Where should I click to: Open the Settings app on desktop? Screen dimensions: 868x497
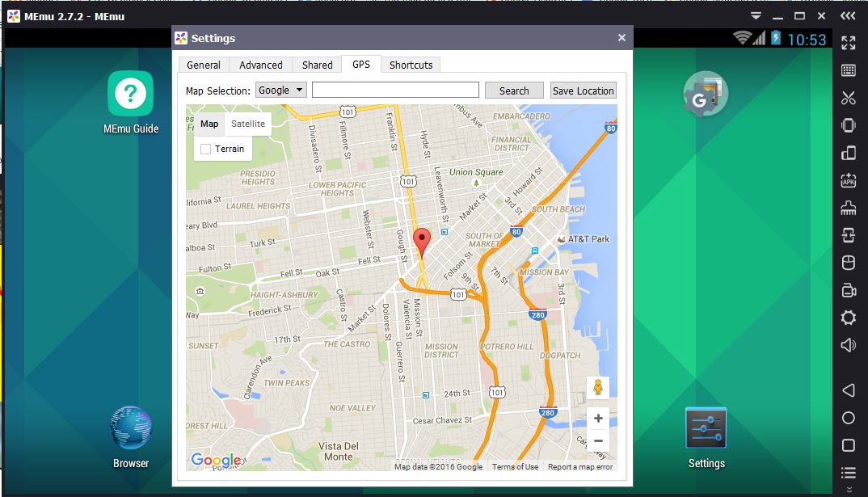pos(706,438)
